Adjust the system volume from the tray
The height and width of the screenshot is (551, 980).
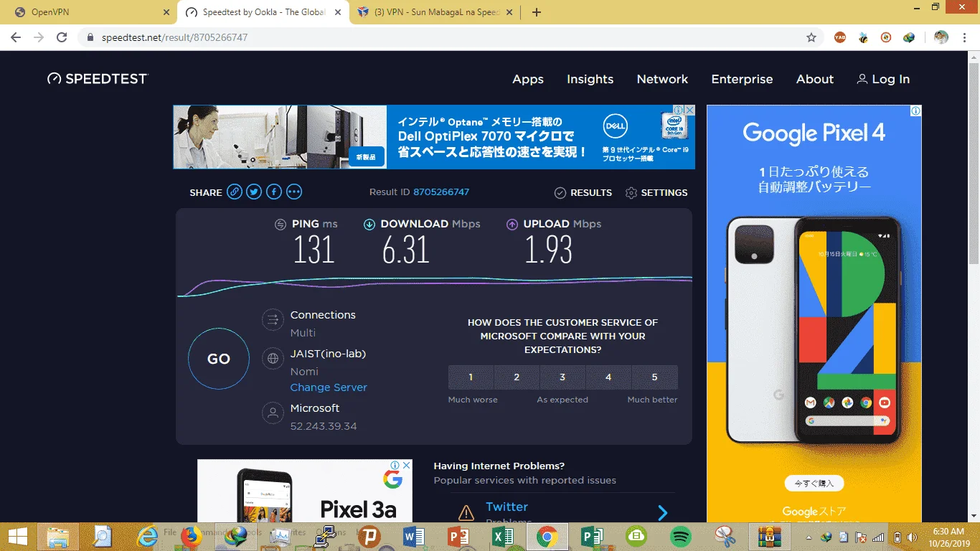click(x=912, y=537)
